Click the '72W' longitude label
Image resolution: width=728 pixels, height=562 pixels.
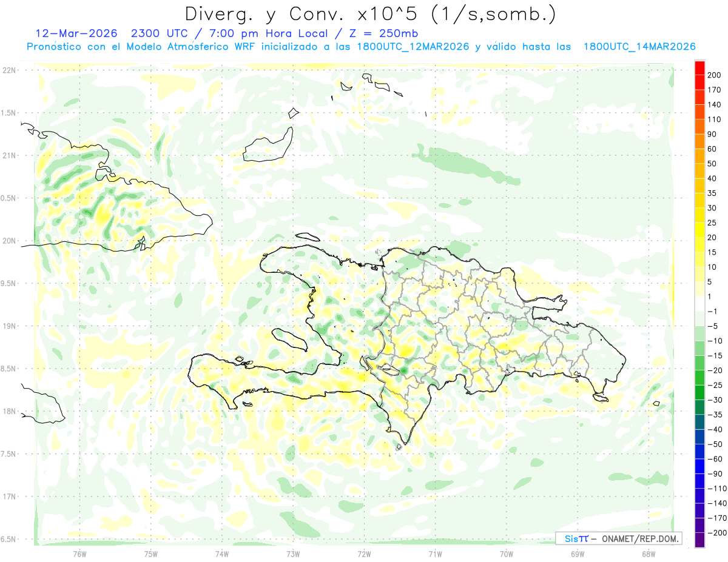(364, 554)
